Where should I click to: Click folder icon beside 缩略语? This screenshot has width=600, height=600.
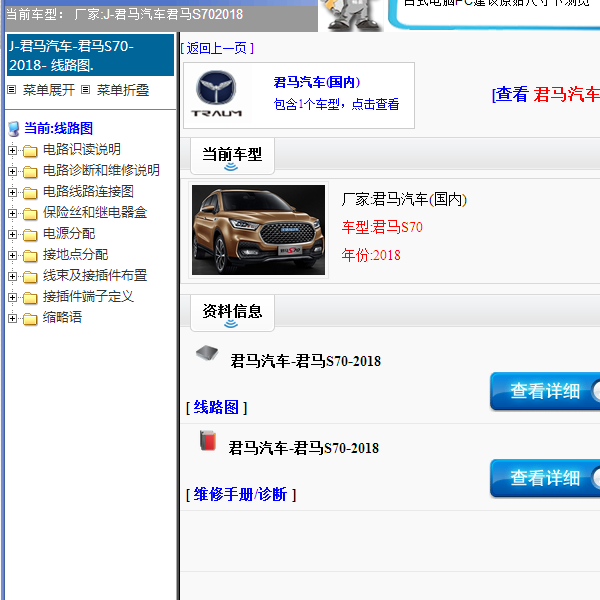click(30, 319)
